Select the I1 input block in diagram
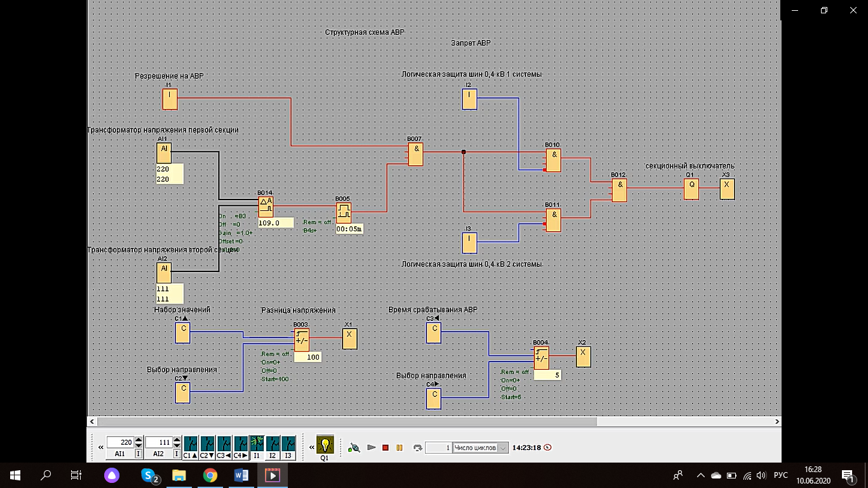This screenshot has width=868, height=488. coord(170,100)
